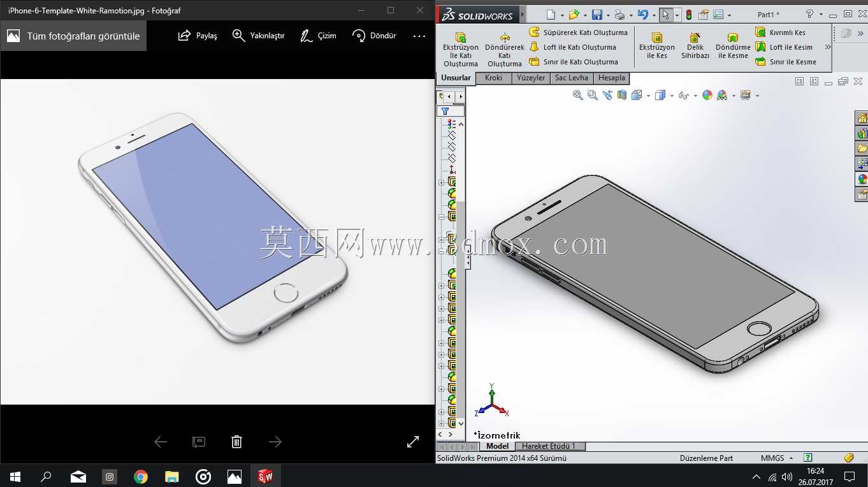The image size is (868, 487).
Task: Click Kıvrımlı Kes command
Action: tap(781, 33)
